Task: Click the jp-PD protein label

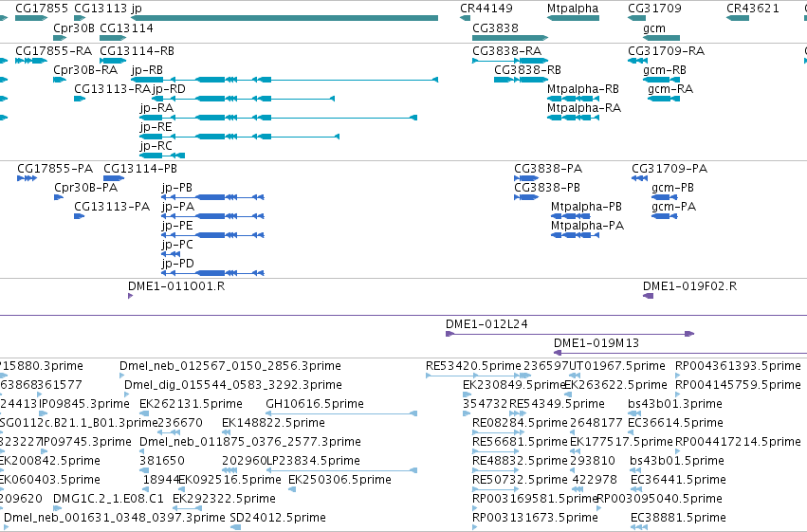Action: click(x=178, y=264)
